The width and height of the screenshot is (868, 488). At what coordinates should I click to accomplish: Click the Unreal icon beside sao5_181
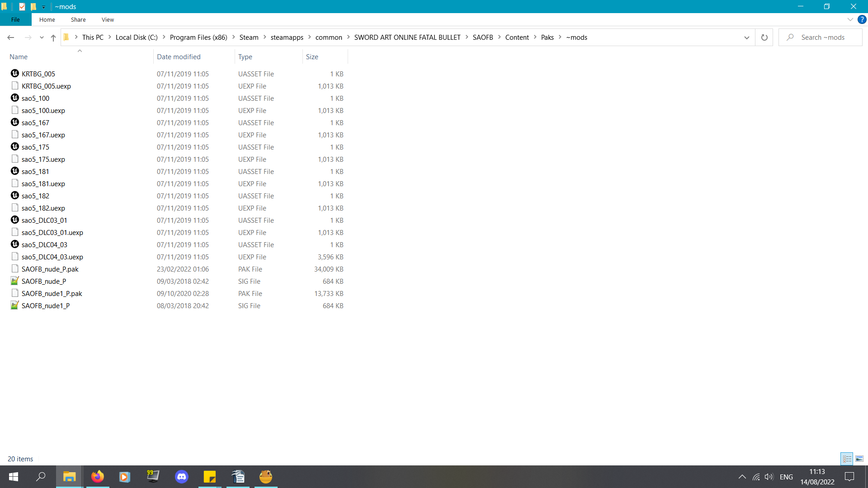[15, 171]
